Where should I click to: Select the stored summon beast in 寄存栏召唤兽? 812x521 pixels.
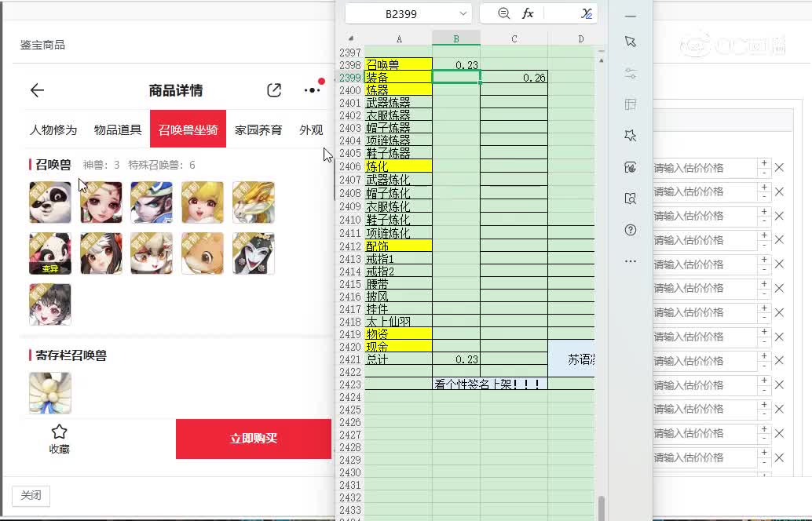[x=50, y=392]
